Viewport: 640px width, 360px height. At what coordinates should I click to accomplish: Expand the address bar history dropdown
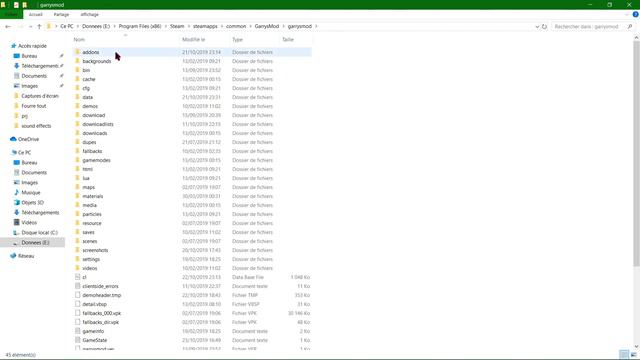[x=537, y=27]
